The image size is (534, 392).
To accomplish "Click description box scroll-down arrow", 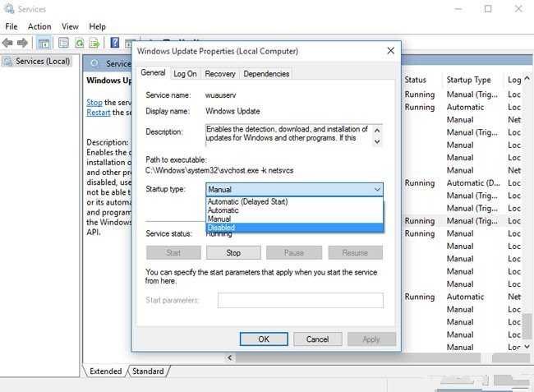I will (x=377, y=141).
